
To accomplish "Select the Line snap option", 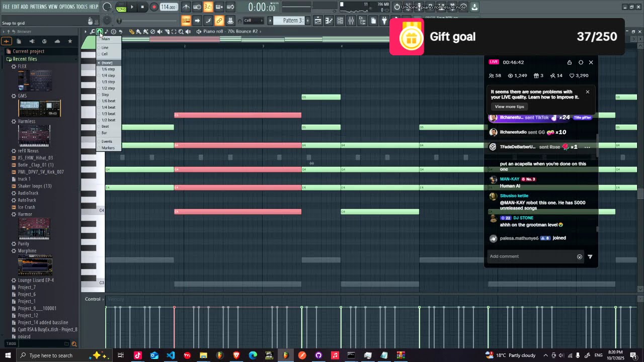I will [109, 48].
